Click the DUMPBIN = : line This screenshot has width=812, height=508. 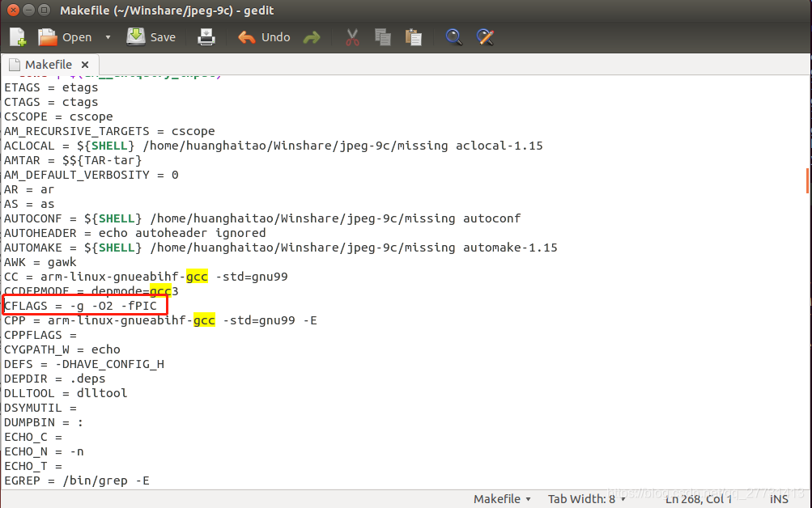click(44, 422)
